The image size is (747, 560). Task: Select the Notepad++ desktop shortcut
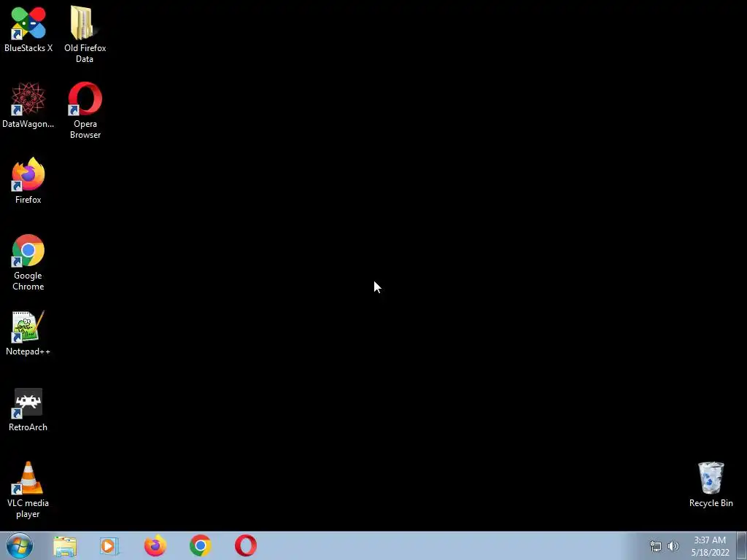click(x=28, y=333)
